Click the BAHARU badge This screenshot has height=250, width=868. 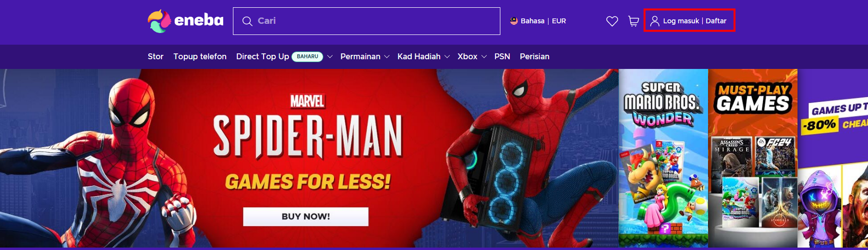[x=307, y=57]
